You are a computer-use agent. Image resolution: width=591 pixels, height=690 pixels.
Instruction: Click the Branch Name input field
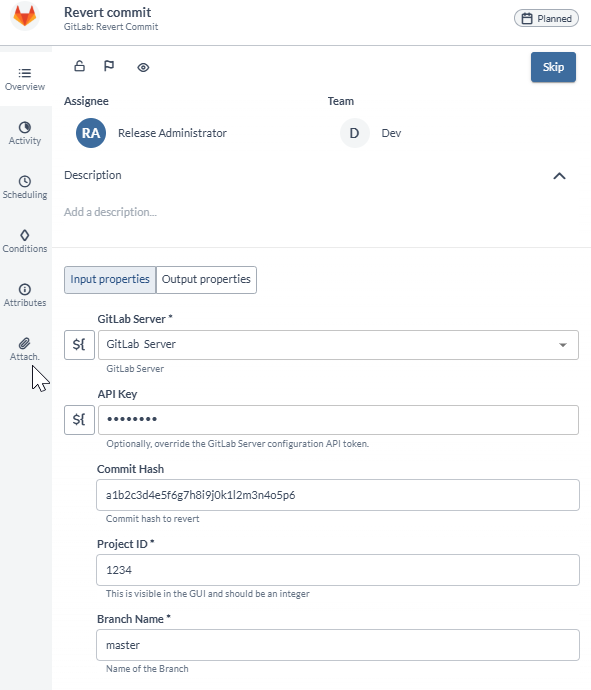coord(338,645)
